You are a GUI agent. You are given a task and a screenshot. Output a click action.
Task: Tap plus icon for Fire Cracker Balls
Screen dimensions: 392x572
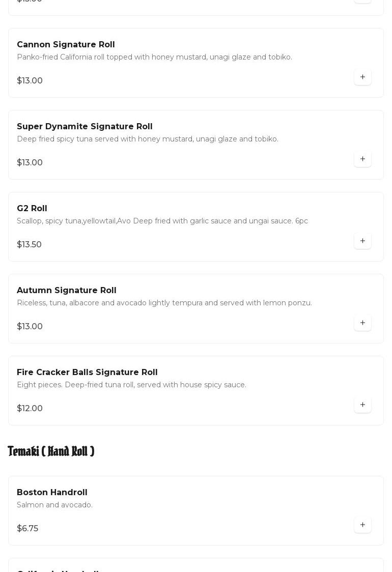(362, 405)
